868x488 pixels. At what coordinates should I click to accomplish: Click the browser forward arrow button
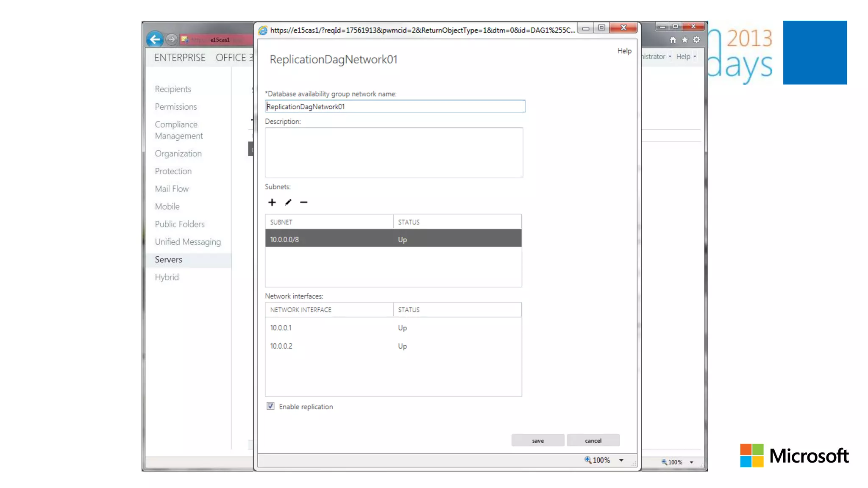[171, 39]
